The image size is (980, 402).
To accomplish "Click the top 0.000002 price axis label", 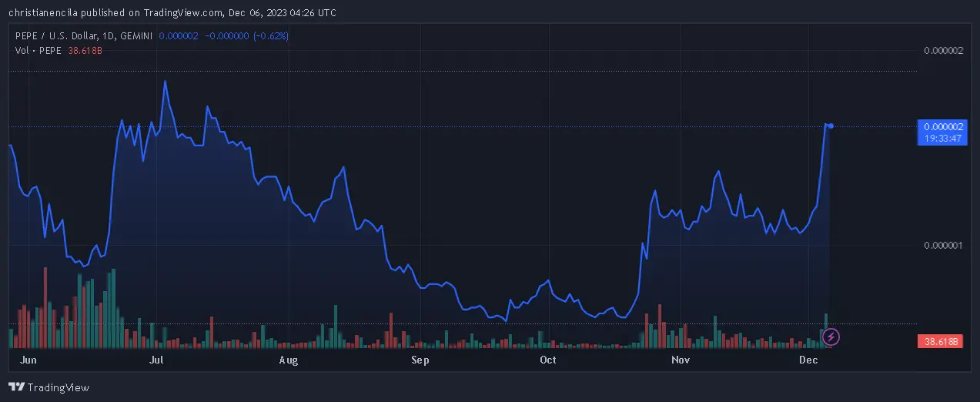I will pyautogui.click(x=944, y=51).
